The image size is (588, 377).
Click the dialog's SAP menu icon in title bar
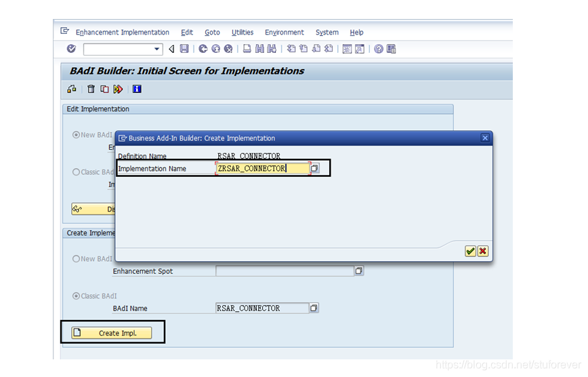123,138
